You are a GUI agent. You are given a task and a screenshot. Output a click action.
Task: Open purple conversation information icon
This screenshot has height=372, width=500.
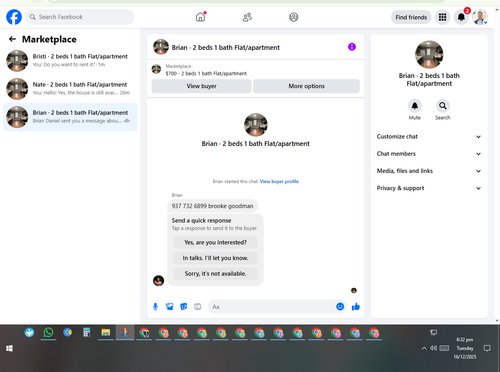click(x=352, y=47)
